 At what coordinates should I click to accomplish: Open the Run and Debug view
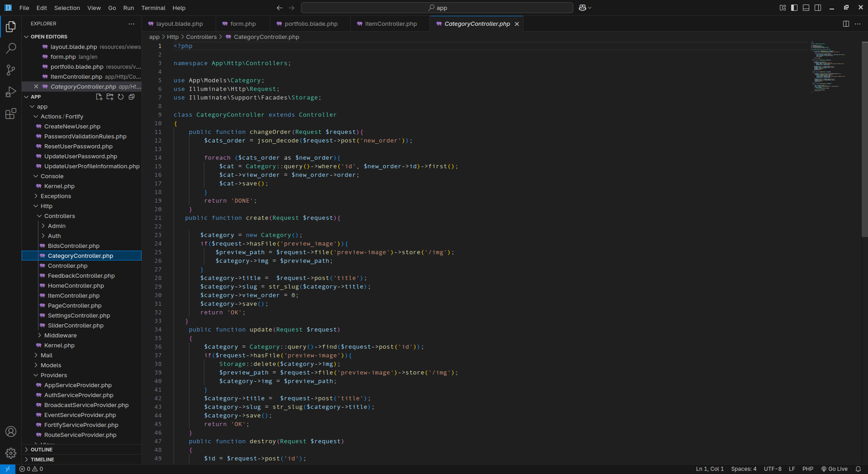tap(11, 92)
